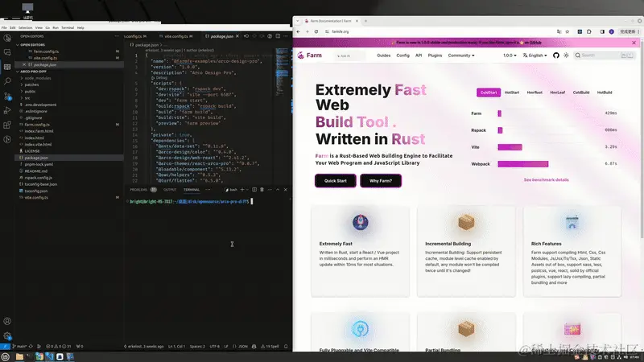The width and height of the screenshot is (644, 362).
Task: Open the Search view in VS Code activity bar
Action: tap(7, 81)
